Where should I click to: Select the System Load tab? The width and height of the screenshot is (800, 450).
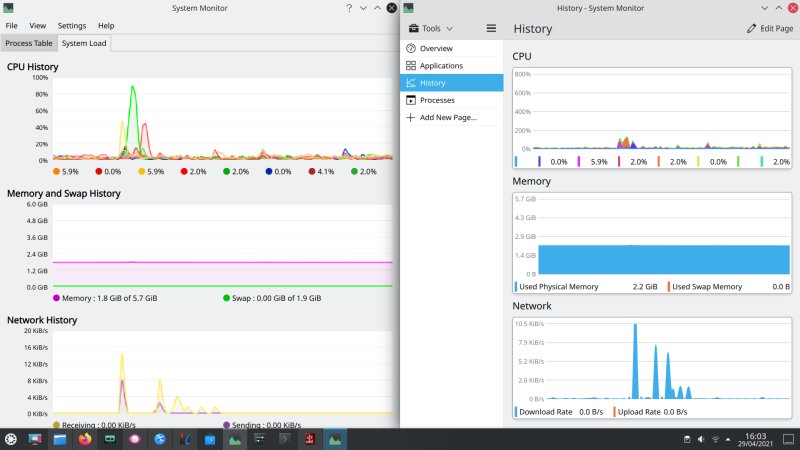click(x=84, y=43)
